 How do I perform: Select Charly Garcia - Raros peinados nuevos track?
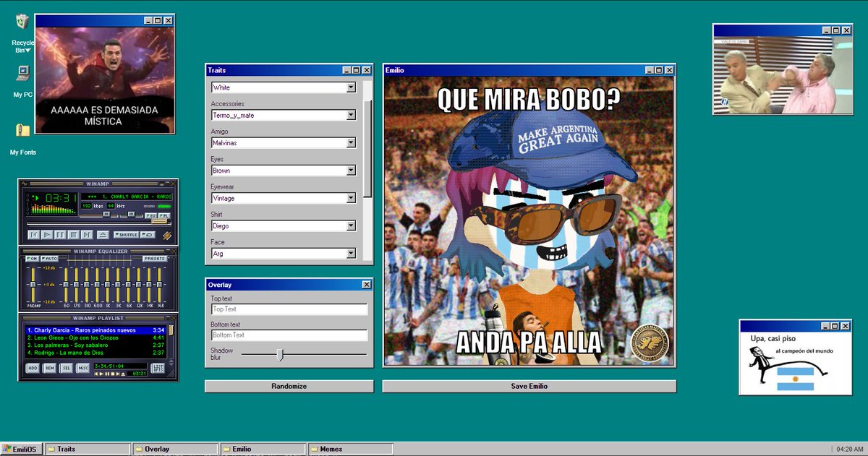[x=95, y=330]
